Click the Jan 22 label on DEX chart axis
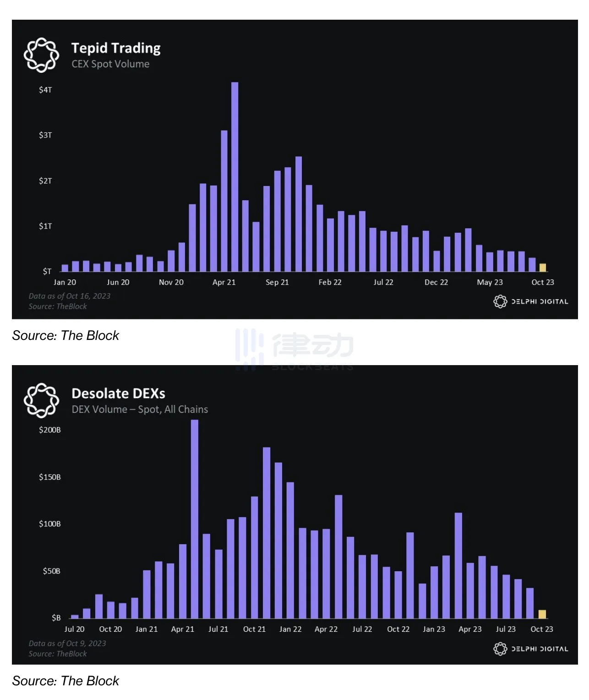Image resolution: width=589 pixels, height=700 pixels. 290,629
